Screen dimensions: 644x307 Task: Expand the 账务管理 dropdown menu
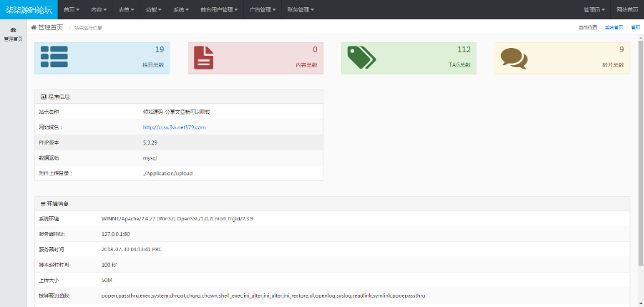pyautogui.click(x=301, y=9)
